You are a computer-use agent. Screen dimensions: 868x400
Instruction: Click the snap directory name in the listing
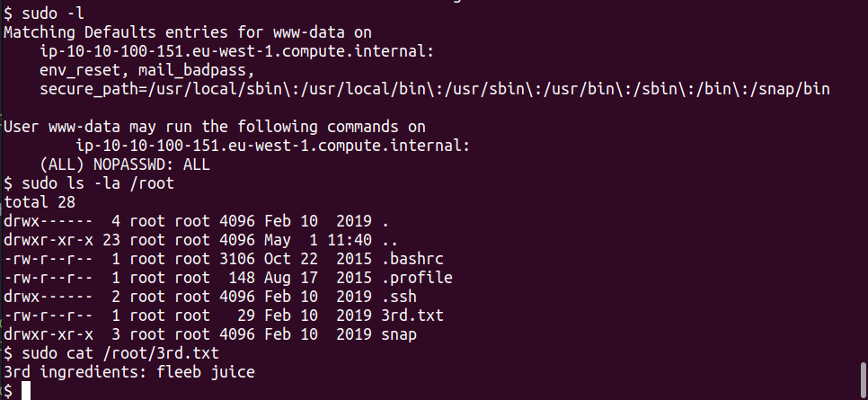399,333
